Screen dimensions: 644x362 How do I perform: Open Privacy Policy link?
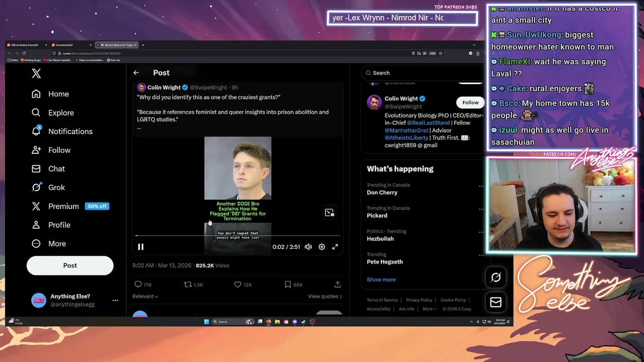point(419,300)
